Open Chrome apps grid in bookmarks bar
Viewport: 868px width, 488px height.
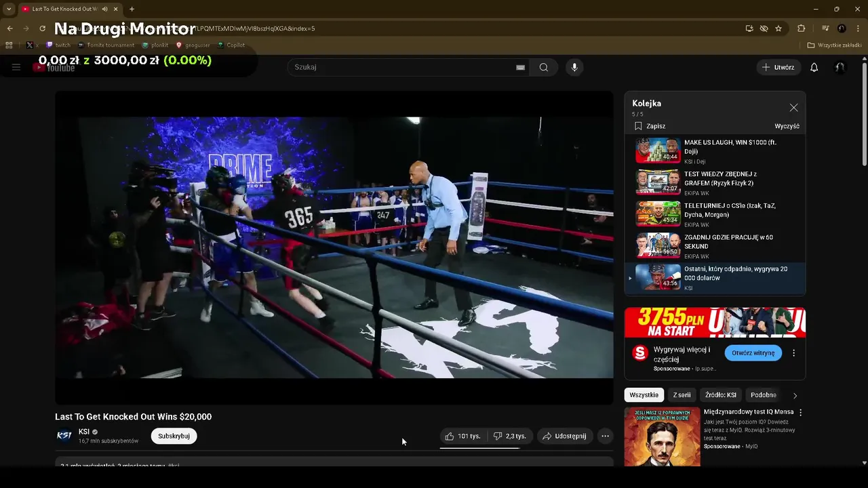click(9, 45)
